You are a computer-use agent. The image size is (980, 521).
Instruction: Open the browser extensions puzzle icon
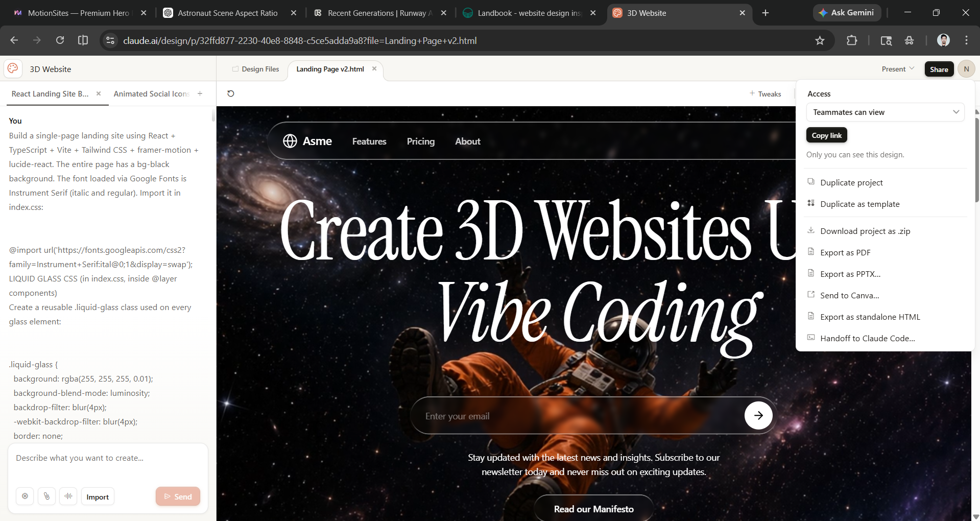coord(852,40)
